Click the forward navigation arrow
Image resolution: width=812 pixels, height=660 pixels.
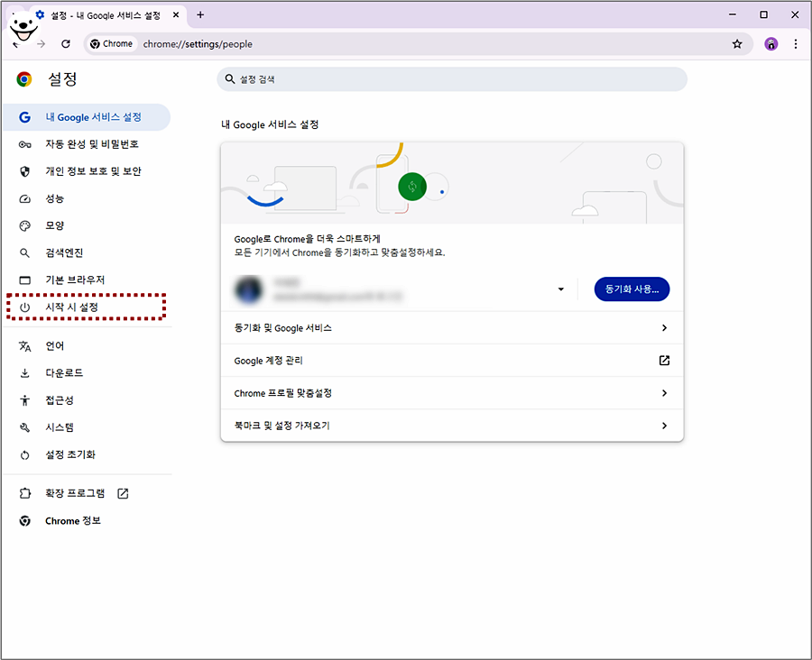point(42,44)
